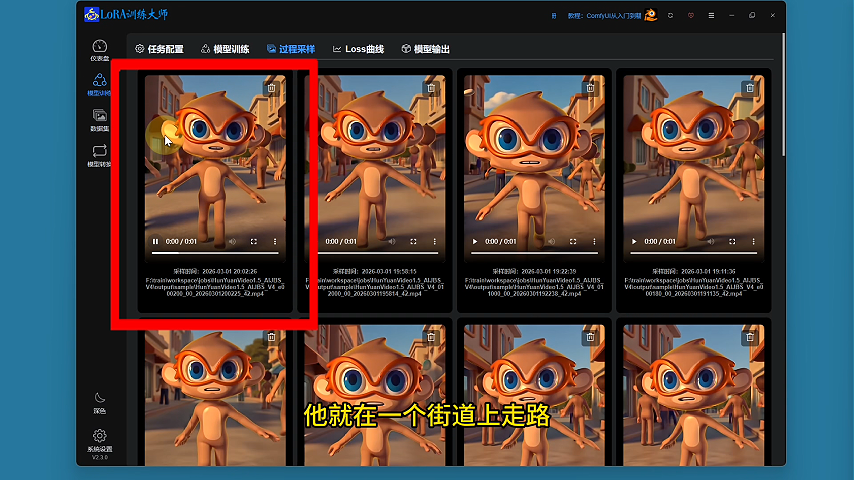Viewport: 854px width, 480px height.
Task: Click the file path ending 191135_42.mp4
Action: click(694, 287)
